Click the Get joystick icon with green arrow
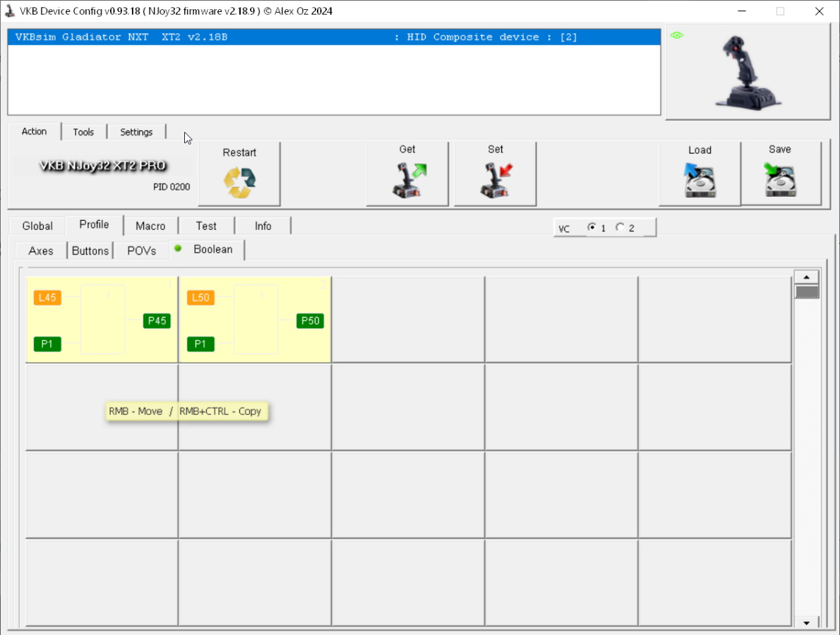The image size is (840, 635). tap(409, 181)
